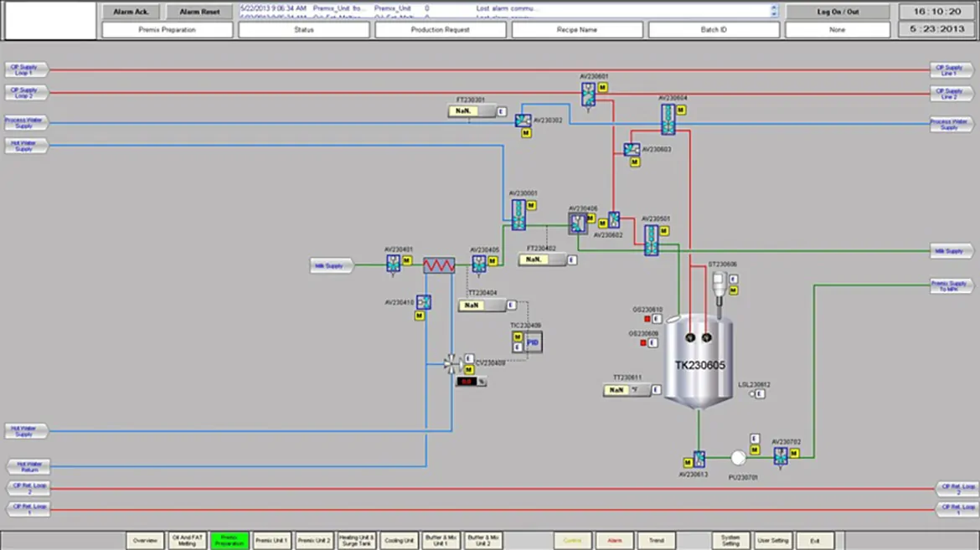Toggle manual M button of AV230501
Viewport: 980px width, 550px height.
pos(663,231)
